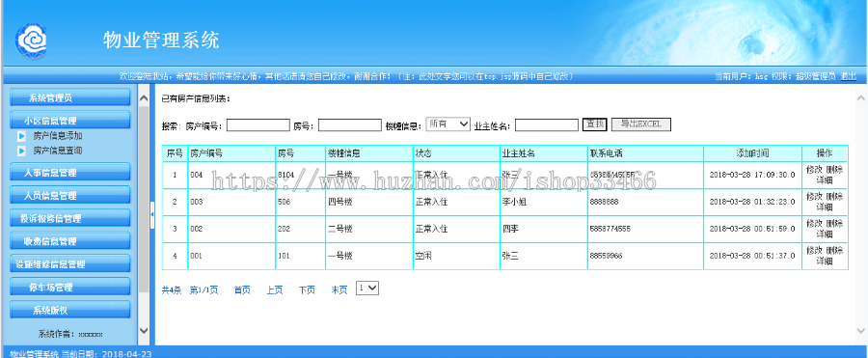Focus the 业主姓名 search field
Viewport: 868px width, 358px height.
pos(547,125)
